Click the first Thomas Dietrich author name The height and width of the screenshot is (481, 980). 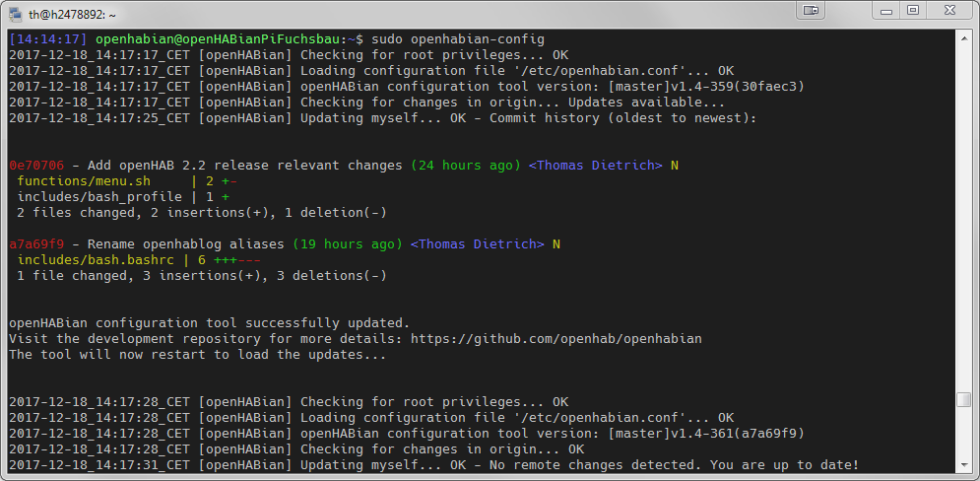pos(596,166)
